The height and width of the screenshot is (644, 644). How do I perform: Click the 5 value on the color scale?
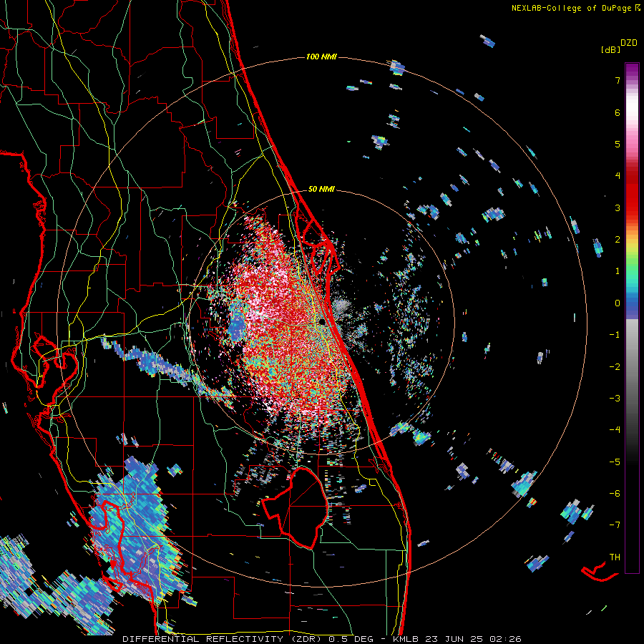pyautogui.click(x=618, y=144)
